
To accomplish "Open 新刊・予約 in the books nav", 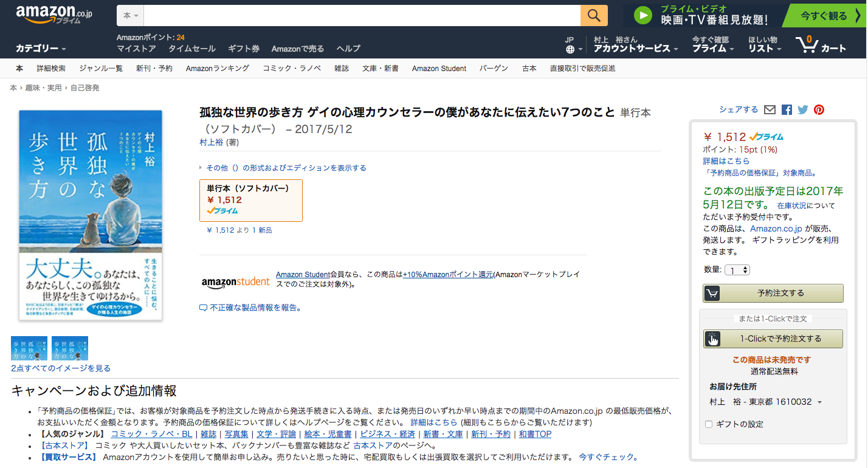I will click(x=154, y=69).
